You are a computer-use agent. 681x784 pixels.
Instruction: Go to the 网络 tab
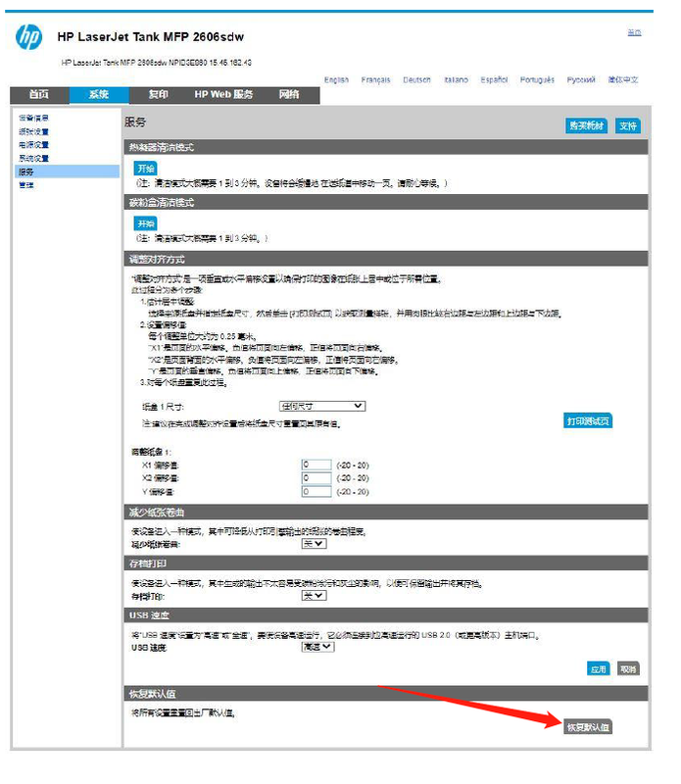pyautogui.click(x=289, y=95)
